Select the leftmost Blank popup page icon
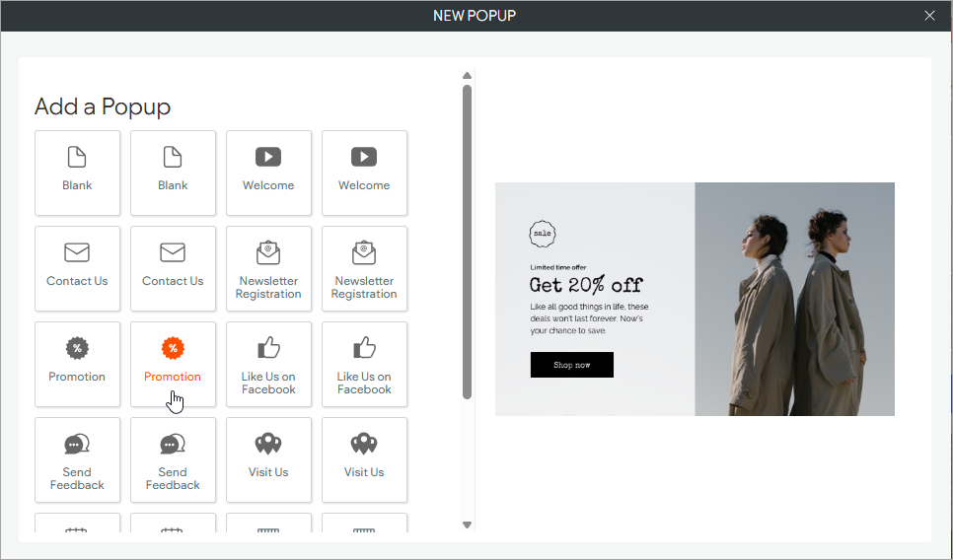The width and height of the screenshot is (953, 560). (77, 157)
